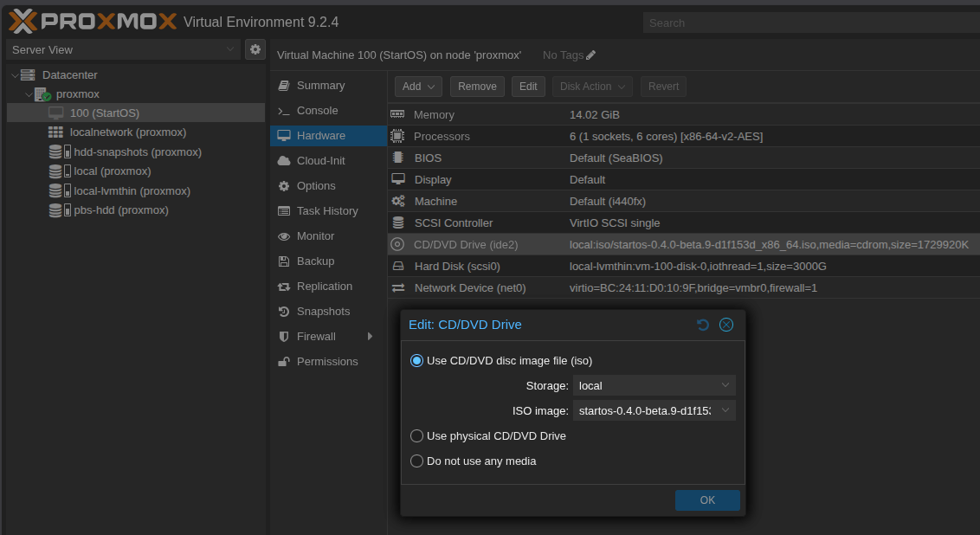Select Use CD/DVD disc image file

pyautogui.click(x=416, y=361)
